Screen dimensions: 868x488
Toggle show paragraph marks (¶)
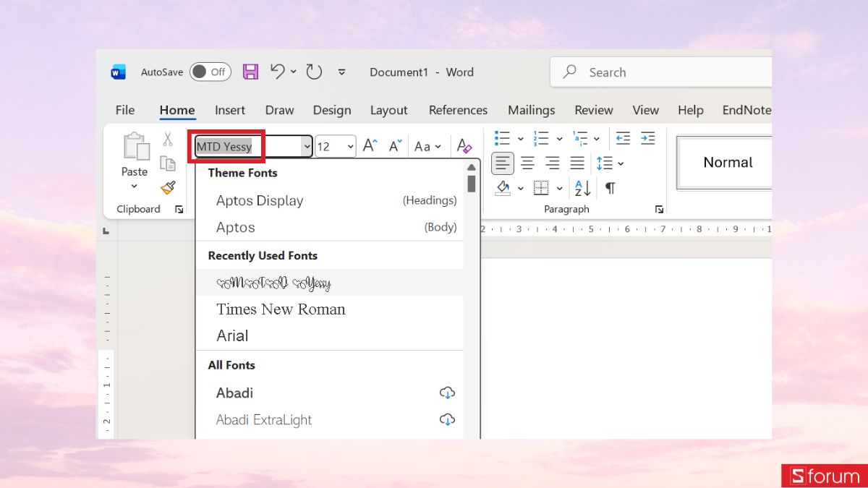click(x=610, y=188)
